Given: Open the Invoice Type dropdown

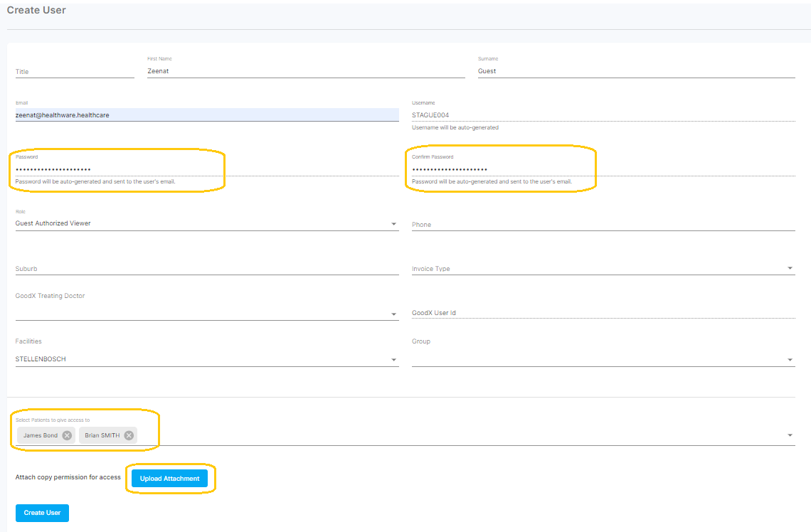Looking at the screenshot, I should click(x=790, y=269).
